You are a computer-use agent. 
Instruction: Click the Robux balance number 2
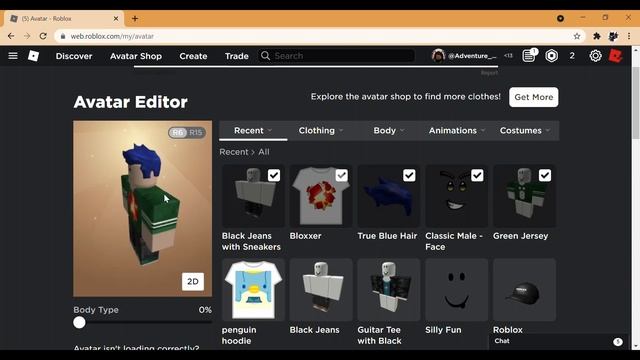572,56
